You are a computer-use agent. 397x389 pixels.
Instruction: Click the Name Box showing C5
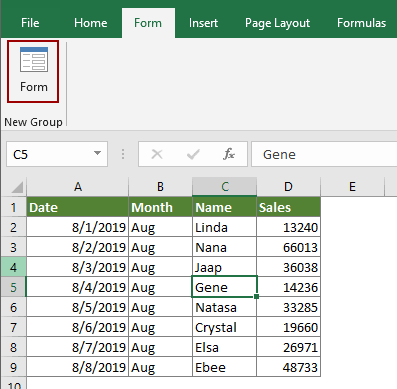pyautogui.click(x=57, y=154)
